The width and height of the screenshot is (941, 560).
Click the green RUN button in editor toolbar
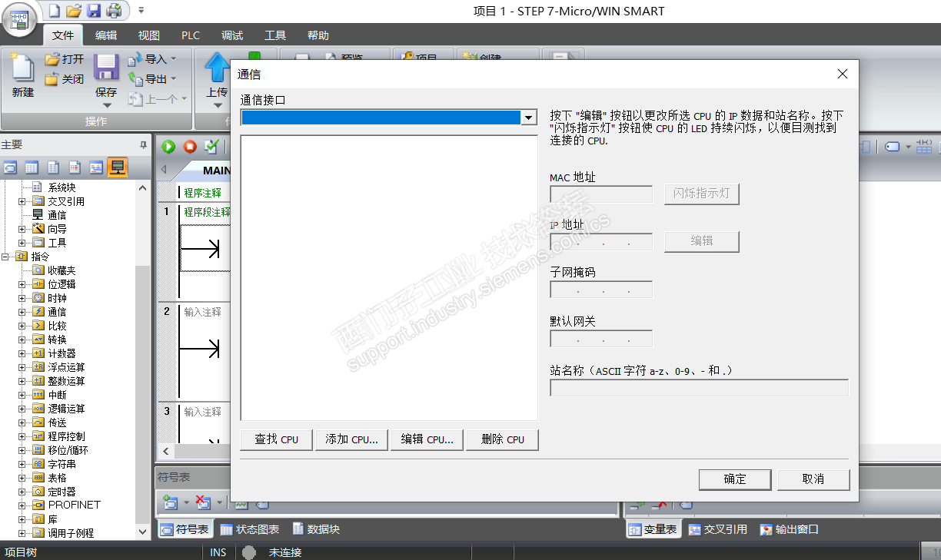click(x=168, y=147)
